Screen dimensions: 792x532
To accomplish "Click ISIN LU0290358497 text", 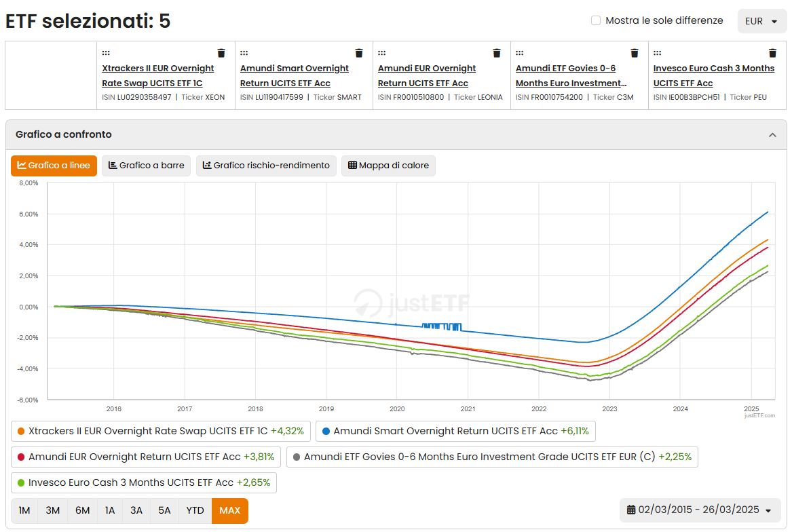I will point(137,98).
